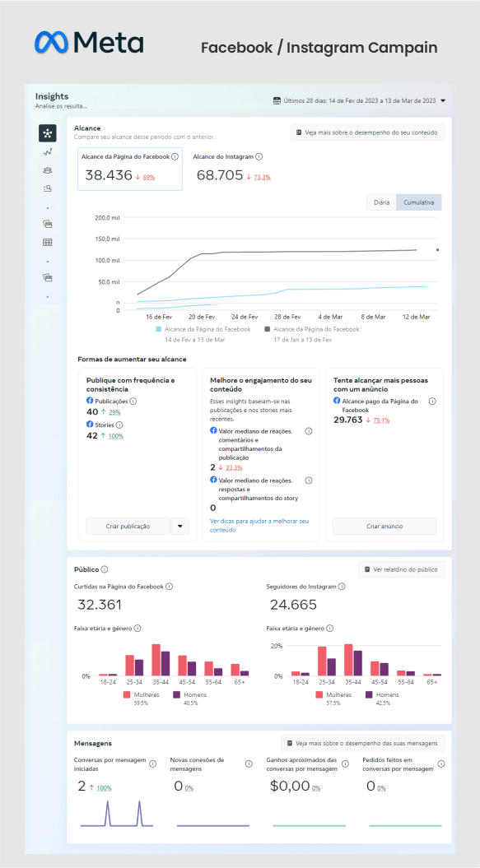Click info icon for Alcance pago da Página

coord(432,402)
